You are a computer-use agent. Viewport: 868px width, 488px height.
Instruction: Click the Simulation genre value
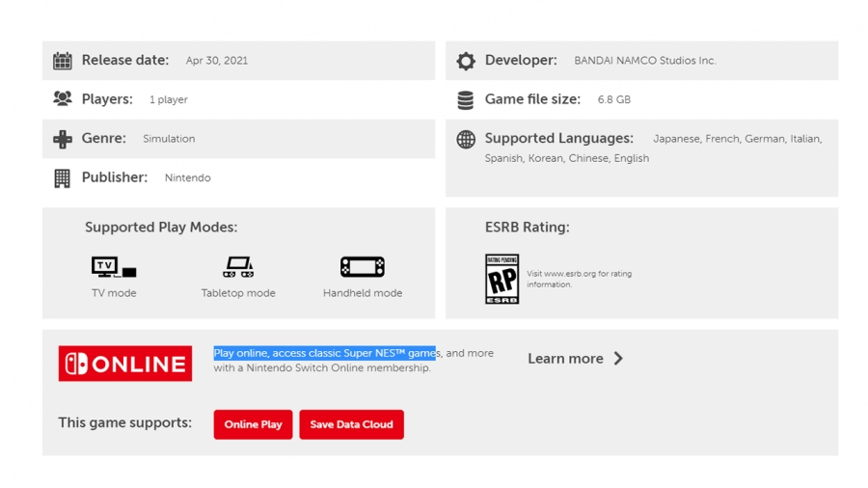pos(169,139)
